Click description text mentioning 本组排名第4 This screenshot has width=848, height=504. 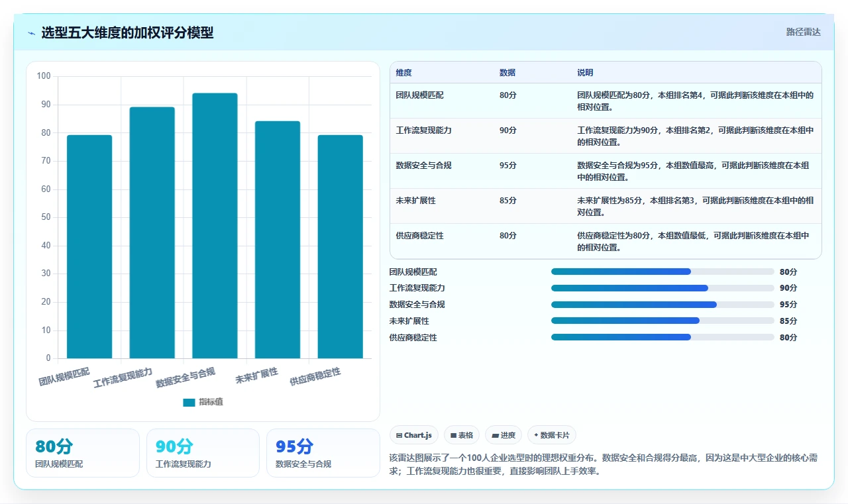click(x=696, y=101)
